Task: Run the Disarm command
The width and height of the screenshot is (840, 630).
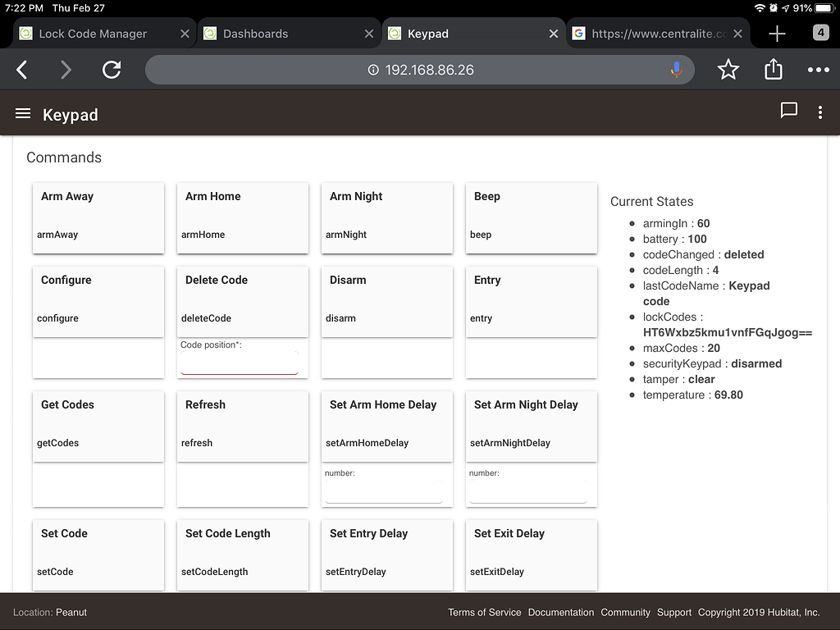Action: point(387,302)
